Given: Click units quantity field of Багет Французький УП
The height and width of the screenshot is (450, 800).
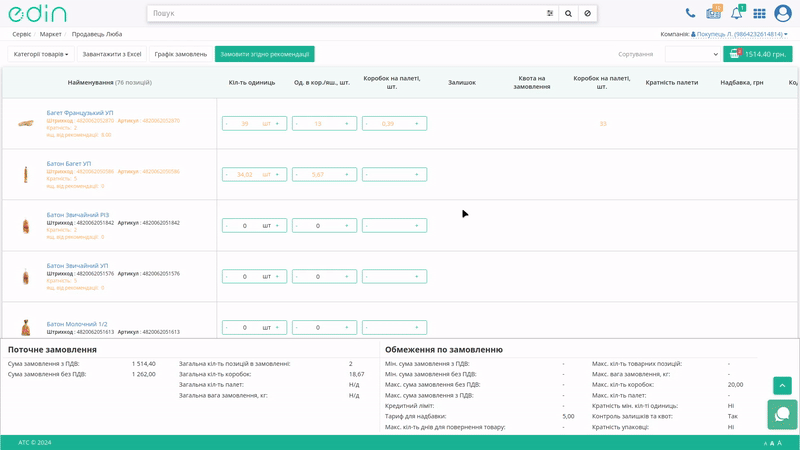Looking at the screenshot, I should tap(245, 123).
